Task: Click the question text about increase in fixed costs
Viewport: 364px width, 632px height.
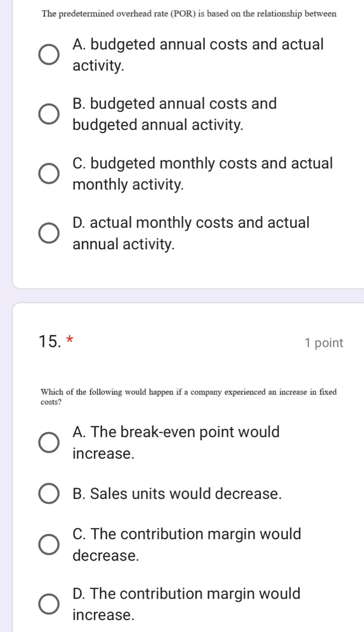Action: [x=188, y=396]
